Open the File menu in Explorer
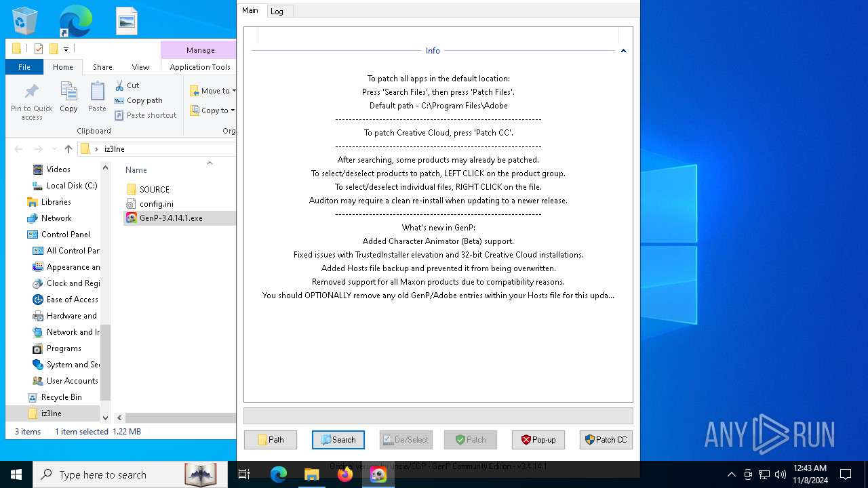Screen dimensions: 868x488 24,67
